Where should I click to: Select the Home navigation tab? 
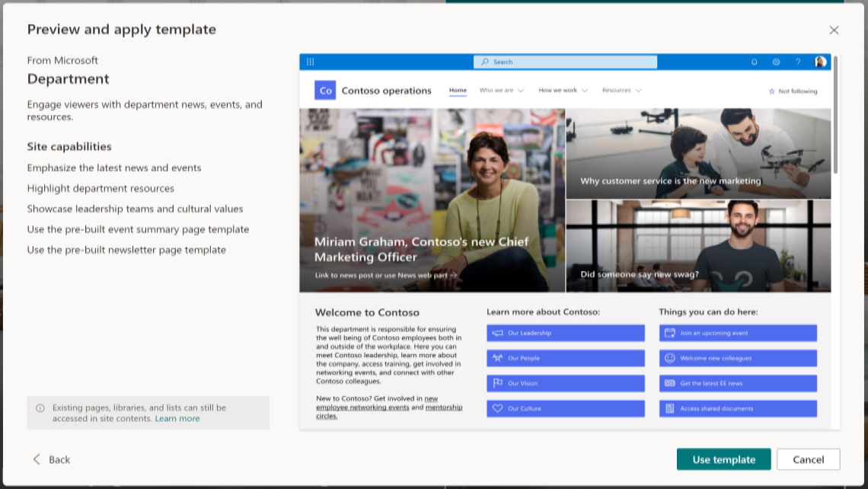(458, 91)
